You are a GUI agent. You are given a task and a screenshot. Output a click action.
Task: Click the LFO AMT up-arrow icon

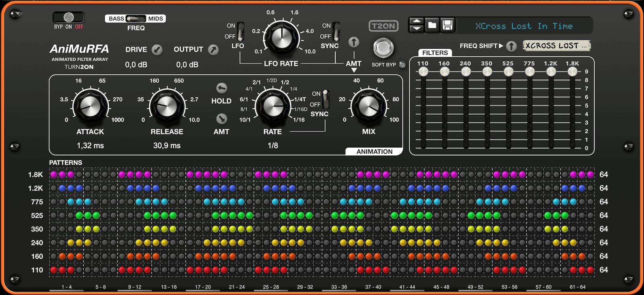[354, 42]
